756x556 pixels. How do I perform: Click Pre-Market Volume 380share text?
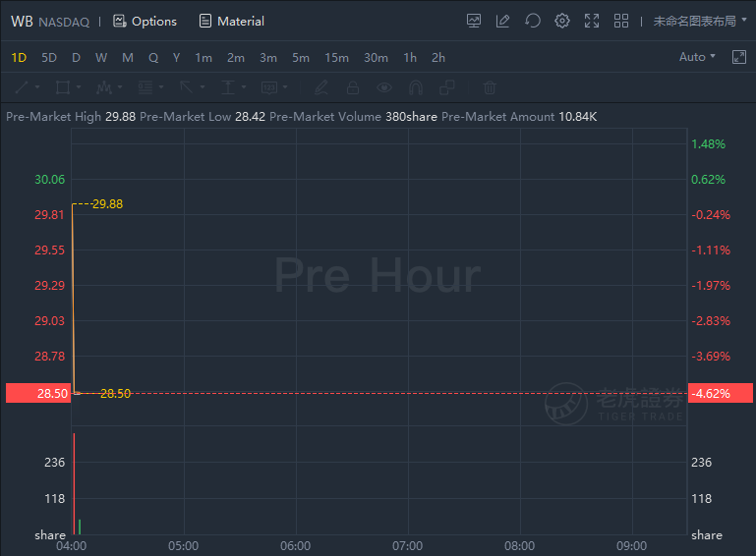(x=353, y=117)
